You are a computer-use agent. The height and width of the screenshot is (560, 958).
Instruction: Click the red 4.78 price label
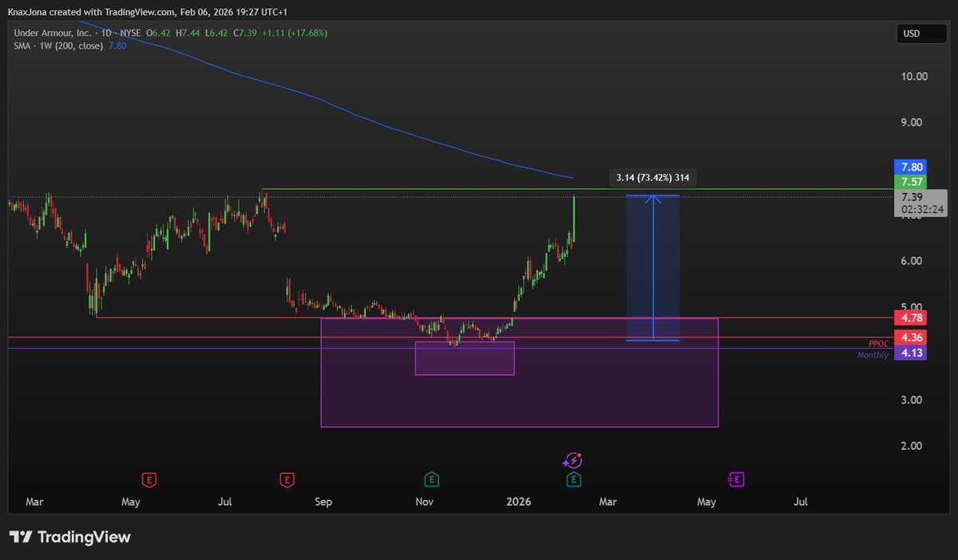click(911, 318)
